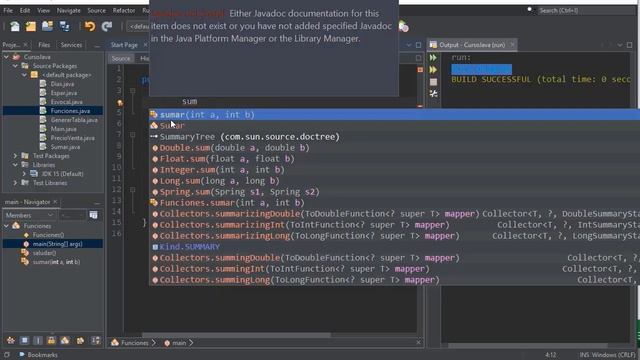
Task: Open GenerarTabla.java in project tree
Action: pyautogui.click(x=74, y=120)
